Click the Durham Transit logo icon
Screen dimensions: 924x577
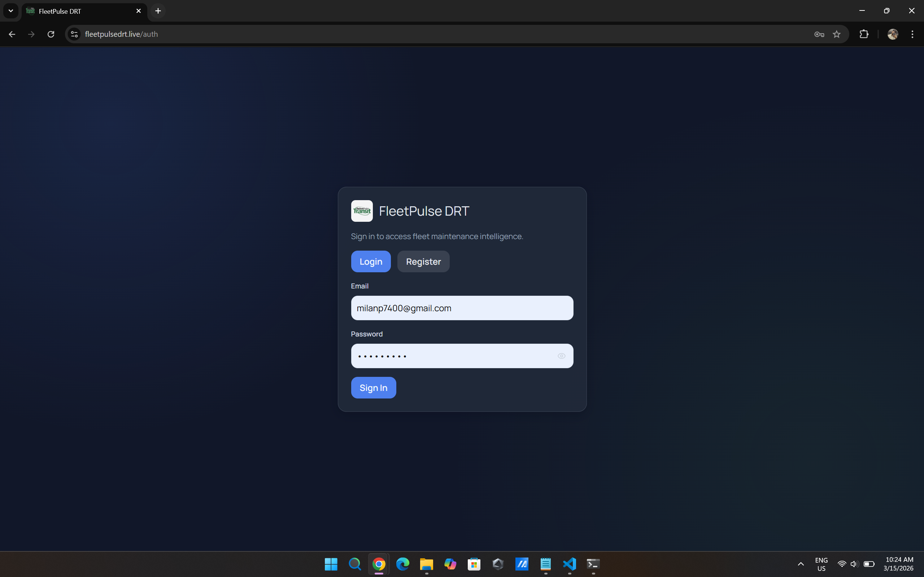362,211
